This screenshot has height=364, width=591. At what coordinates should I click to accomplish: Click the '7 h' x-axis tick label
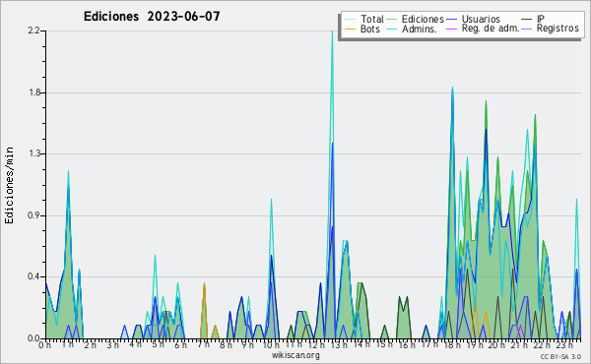[203, 344]
